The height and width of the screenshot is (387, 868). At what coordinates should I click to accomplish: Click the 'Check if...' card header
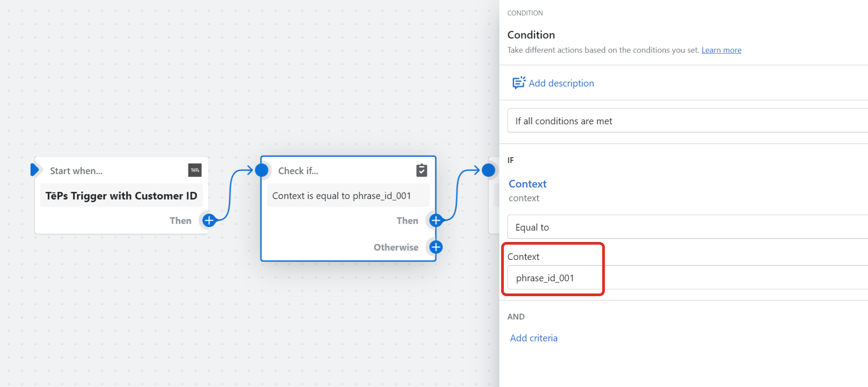click(298, 171)
